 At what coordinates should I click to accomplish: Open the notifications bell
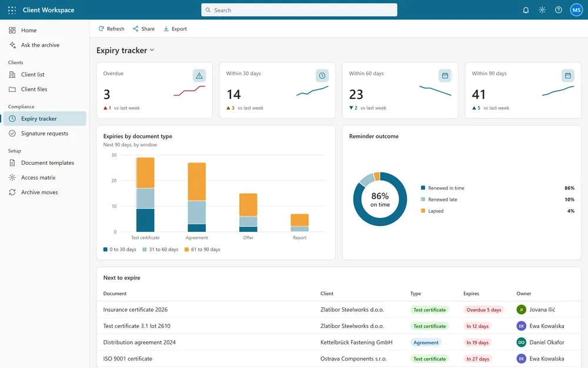point(526,10)
